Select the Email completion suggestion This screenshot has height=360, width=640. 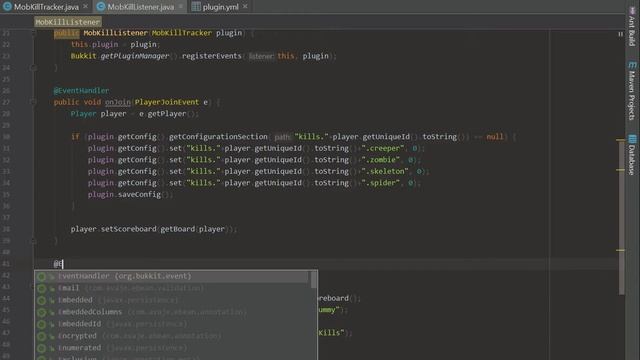172,288
